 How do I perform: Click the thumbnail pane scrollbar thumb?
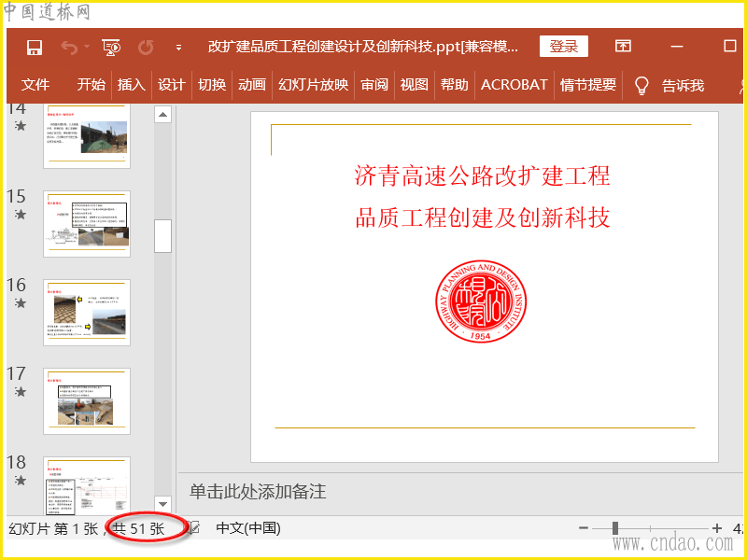coord(162,236)
